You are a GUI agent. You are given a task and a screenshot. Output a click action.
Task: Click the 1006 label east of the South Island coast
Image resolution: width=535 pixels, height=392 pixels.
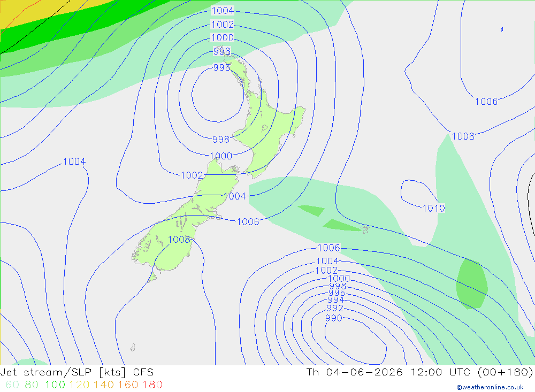coord(248,222)
